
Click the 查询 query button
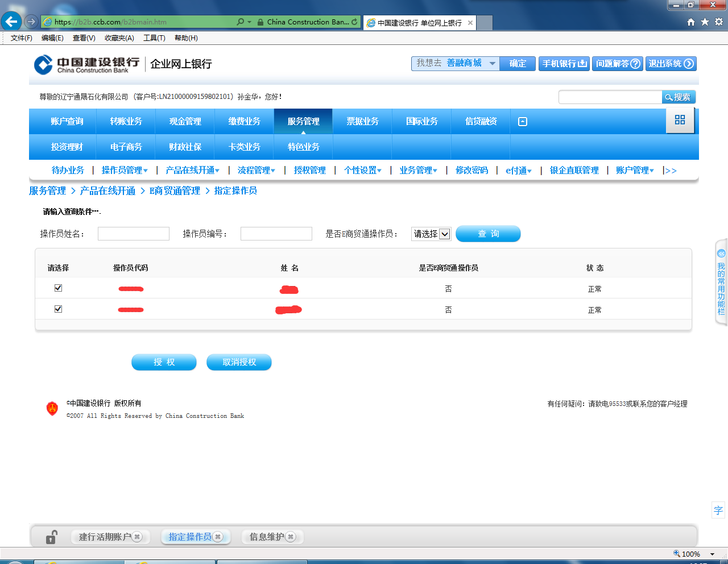[488, 234]
